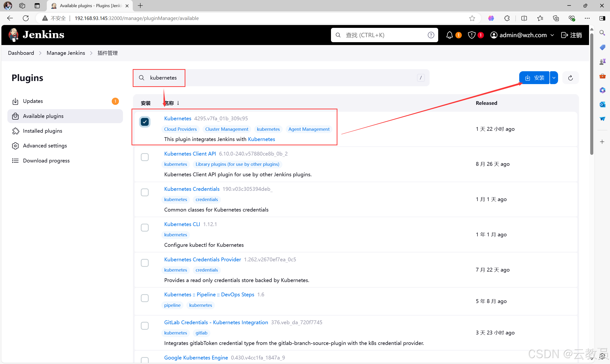This screenshot has width=610, height=364.
Task: Click the page vertical scrollbar thumb
Action: click(x=591, y=94)
